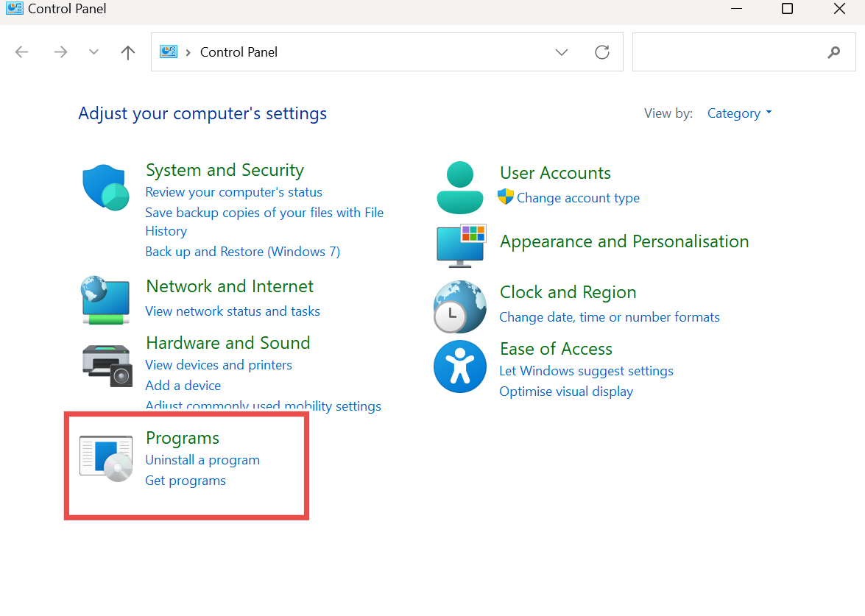Click the refresh button in the address bar
This screenshot has height=616, width=865.
pos(602,52)
